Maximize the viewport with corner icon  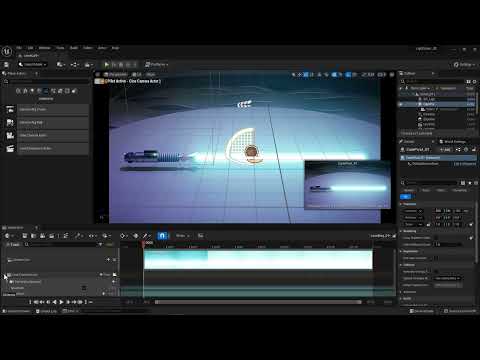392,74
